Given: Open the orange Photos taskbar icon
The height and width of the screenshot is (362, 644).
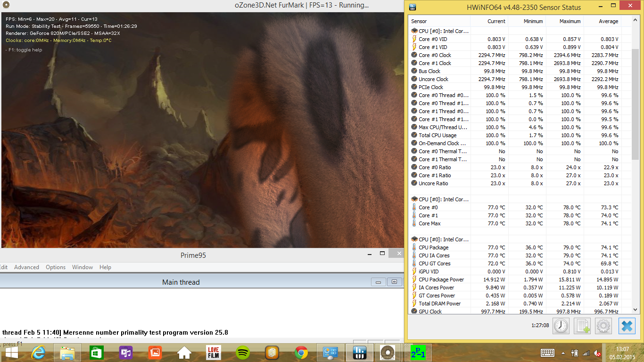Looking at the screenshot, I should coord(155,353).
